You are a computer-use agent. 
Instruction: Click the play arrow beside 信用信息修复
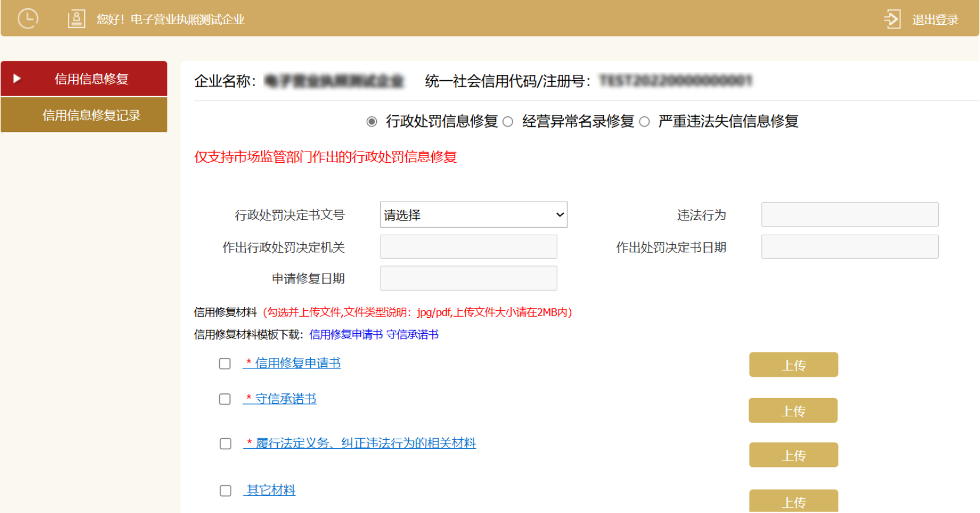(x=17, y=78)
